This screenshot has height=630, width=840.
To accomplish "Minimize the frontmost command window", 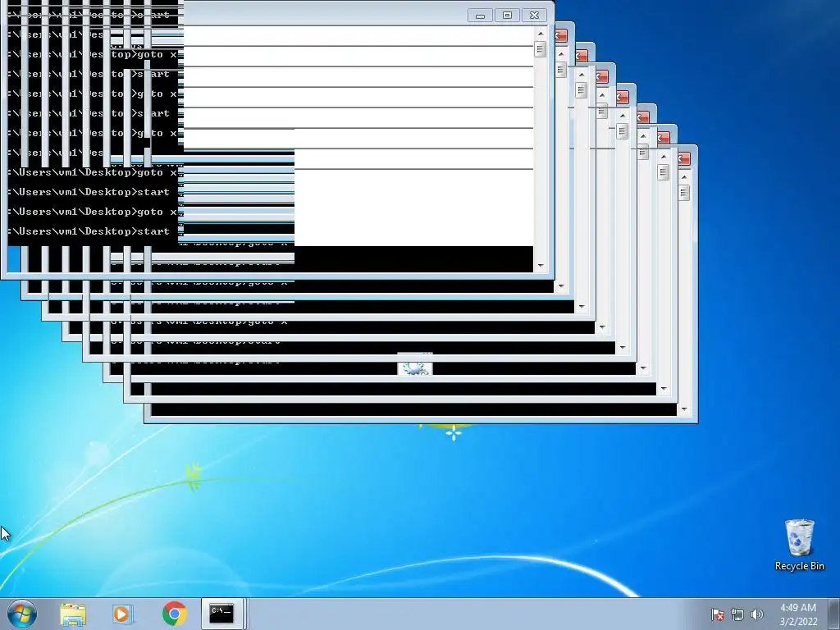I will coord(480,16).
